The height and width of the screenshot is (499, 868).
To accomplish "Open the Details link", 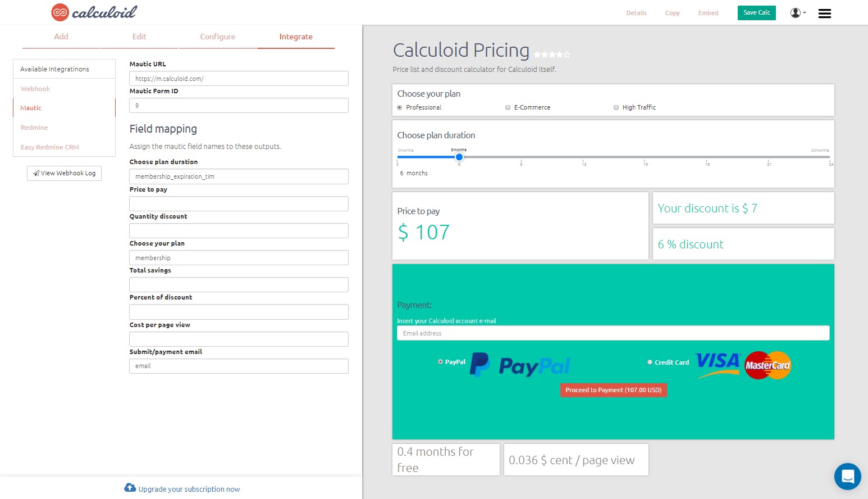I will tap(636, 13).
